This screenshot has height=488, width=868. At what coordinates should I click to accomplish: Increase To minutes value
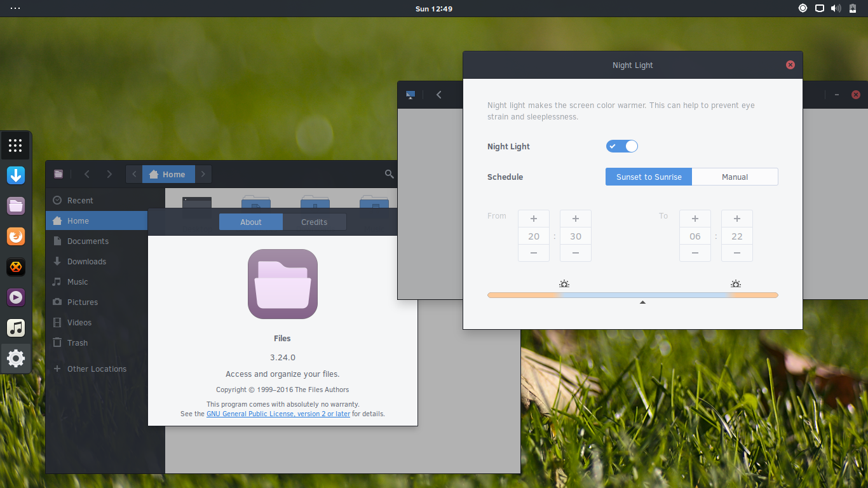click(737, 219)
